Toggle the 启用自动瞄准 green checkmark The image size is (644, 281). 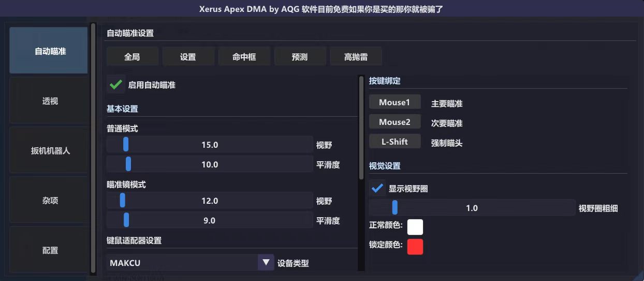coord(116,85)
